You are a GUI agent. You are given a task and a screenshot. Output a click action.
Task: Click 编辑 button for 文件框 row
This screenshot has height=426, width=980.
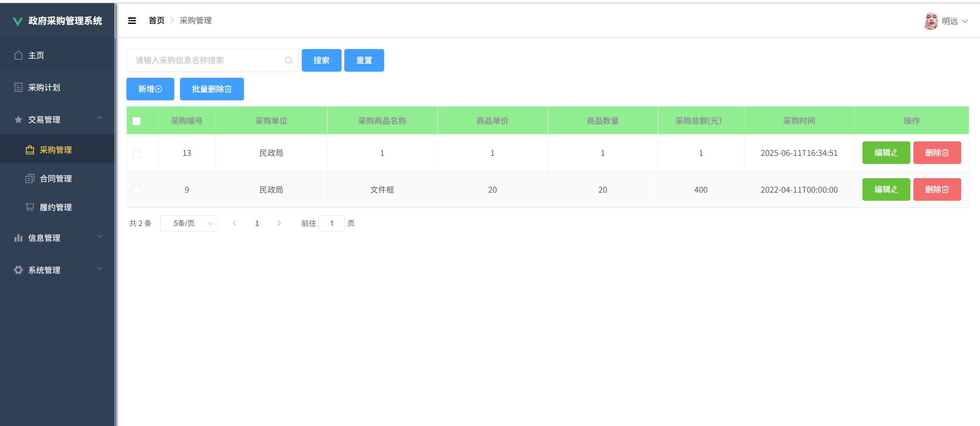[886, 190]
